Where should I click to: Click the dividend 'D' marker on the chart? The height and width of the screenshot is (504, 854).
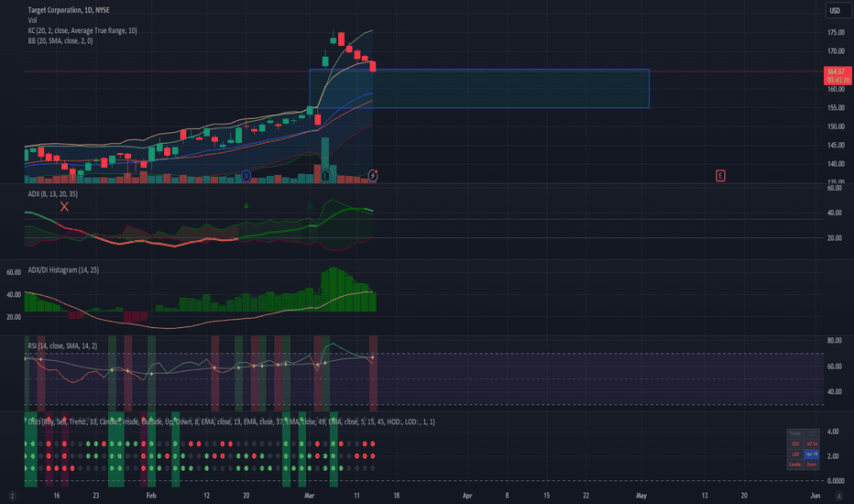[246, 175]
